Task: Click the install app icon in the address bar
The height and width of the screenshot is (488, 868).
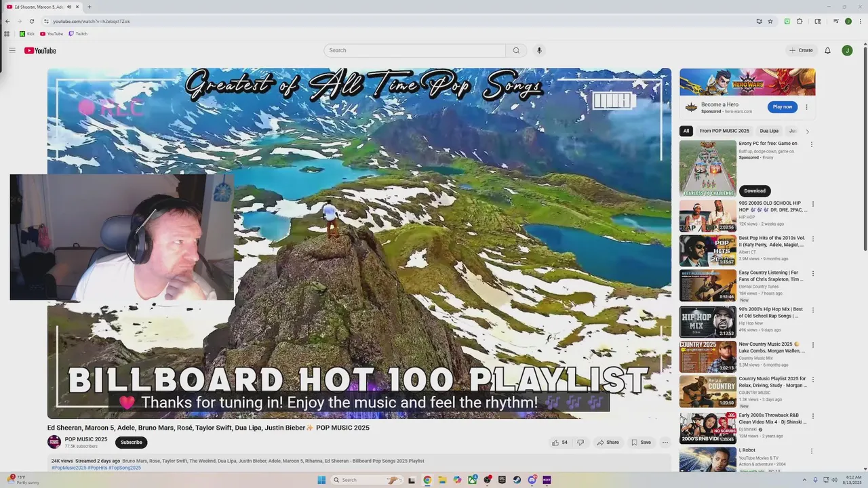Action: click(759, 21)
